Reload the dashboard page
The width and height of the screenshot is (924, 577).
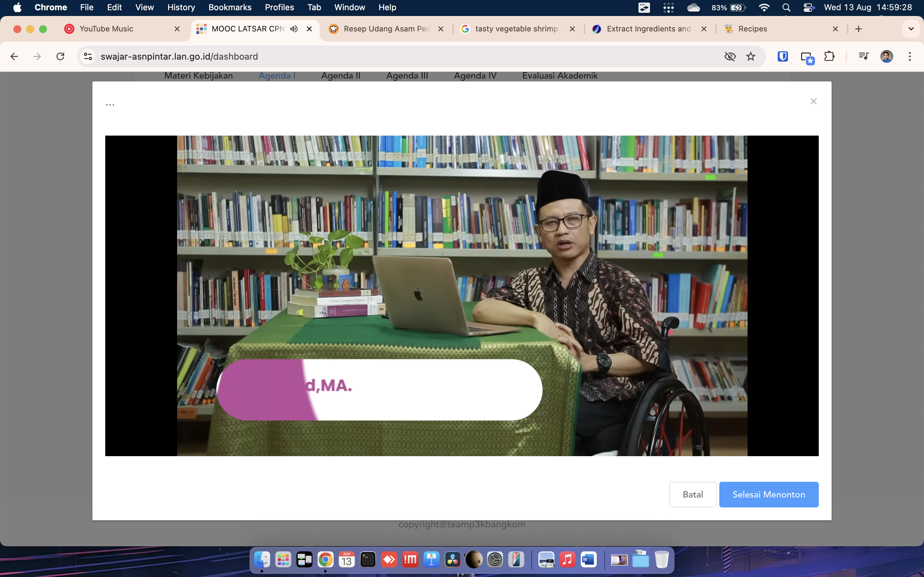pyautogui.click(x=60, y=56)
